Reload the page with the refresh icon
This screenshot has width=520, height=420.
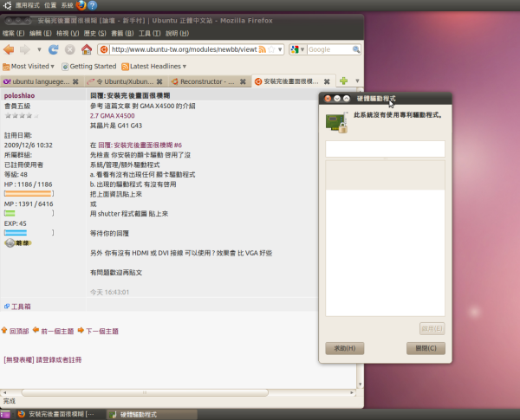(x=54, y=49)
